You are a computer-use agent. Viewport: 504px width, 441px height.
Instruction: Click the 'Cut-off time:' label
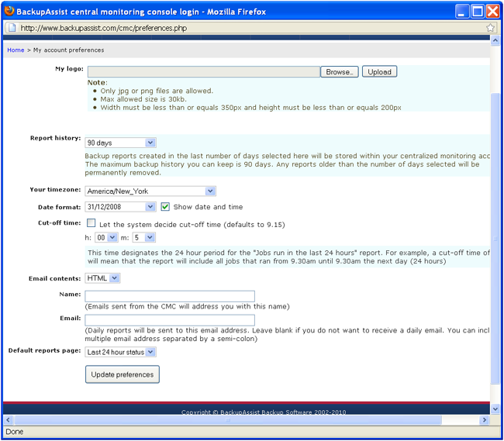pyautogui.click(x=60, y=222)
